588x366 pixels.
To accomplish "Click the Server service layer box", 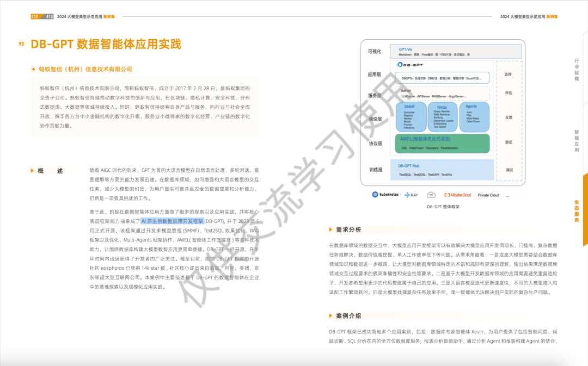I will (442, 94).
